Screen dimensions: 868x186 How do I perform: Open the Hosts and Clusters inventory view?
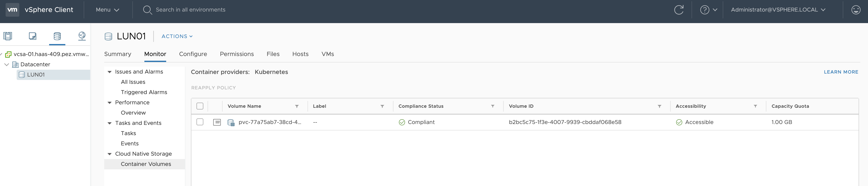tap(8, 36)
